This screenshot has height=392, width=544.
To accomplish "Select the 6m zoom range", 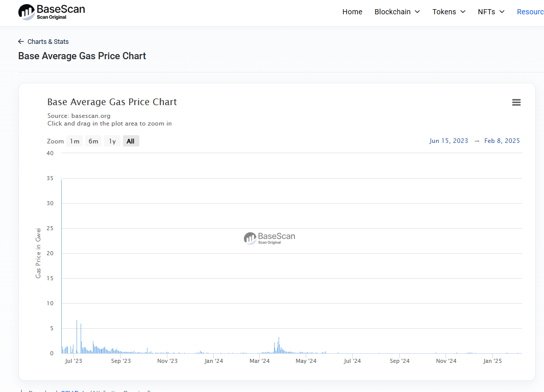I will coord(93,141).
